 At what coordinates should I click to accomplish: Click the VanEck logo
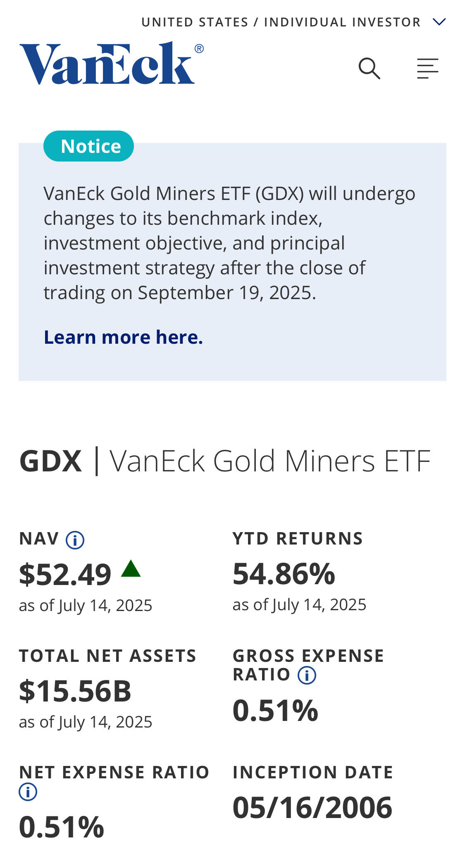click(107, 64)
